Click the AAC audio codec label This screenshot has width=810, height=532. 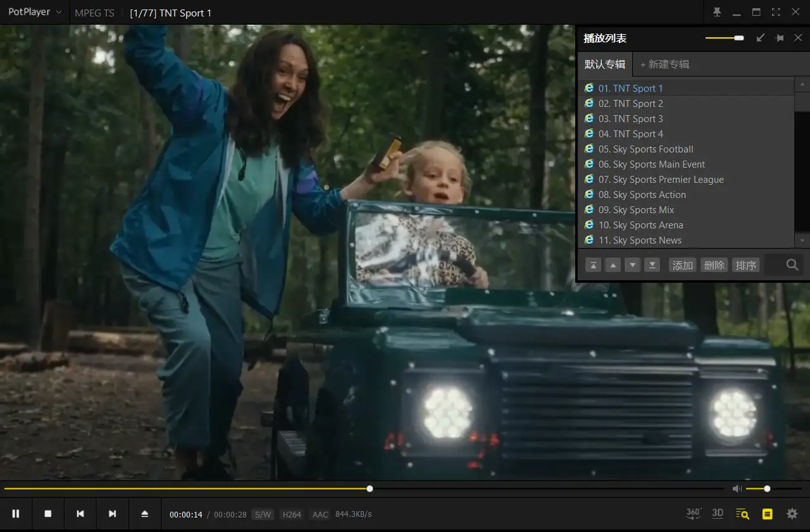click(x=320, y=514)
